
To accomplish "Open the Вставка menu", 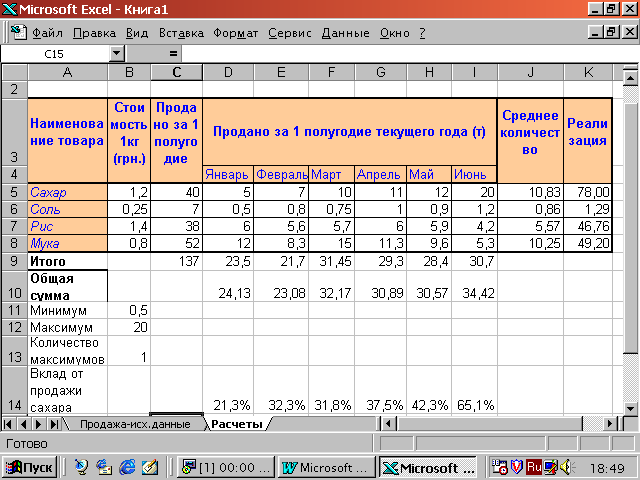I will (181, 33).
